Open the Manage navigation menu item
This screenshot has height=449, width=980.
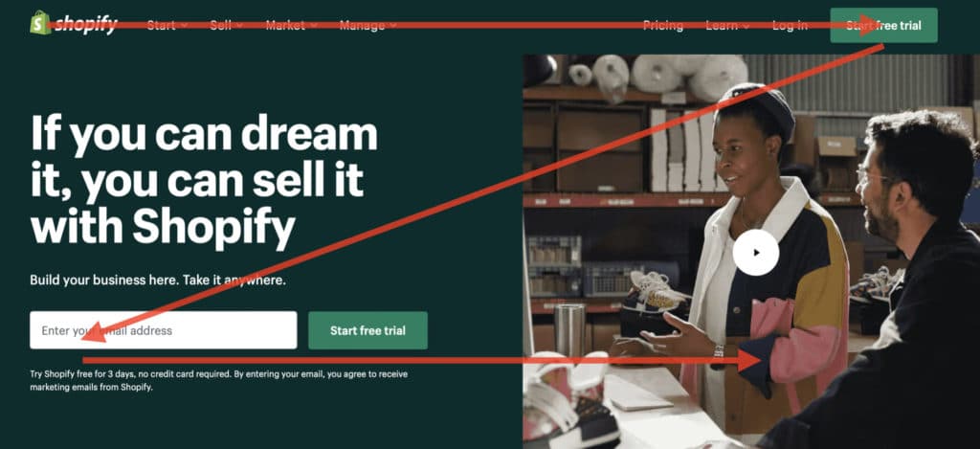pos(363,25)
